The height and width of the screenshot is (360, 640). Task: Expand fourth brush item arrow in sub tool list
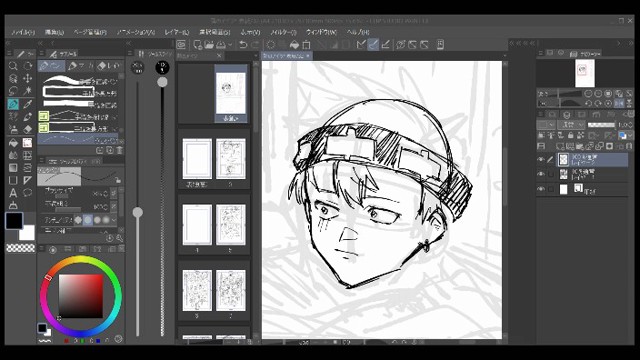point(114,117)
